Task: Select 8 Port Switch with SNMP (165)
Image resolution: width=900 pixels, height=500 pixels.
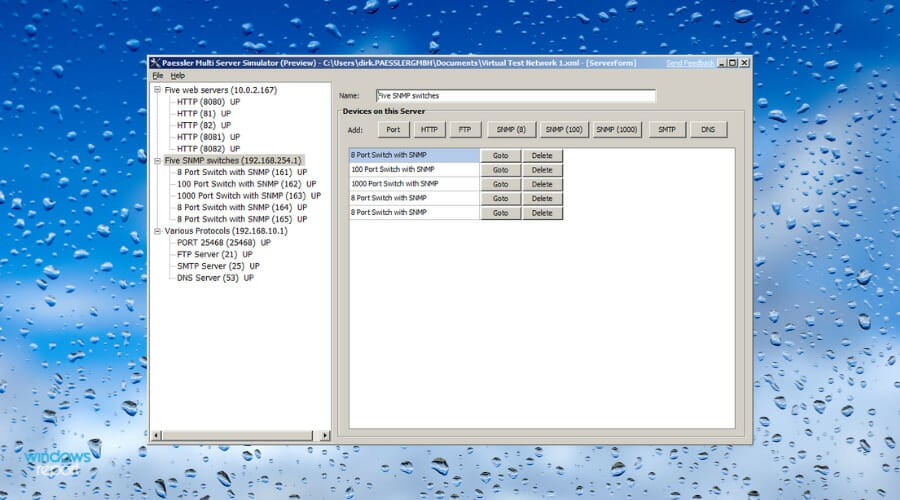Action: (242, 219)
